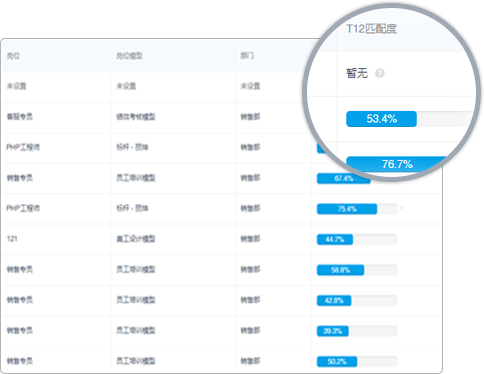The image size is (484, 374).
Task: Click 美工设计模型 in the 121 row
Action: coord(136,239)
